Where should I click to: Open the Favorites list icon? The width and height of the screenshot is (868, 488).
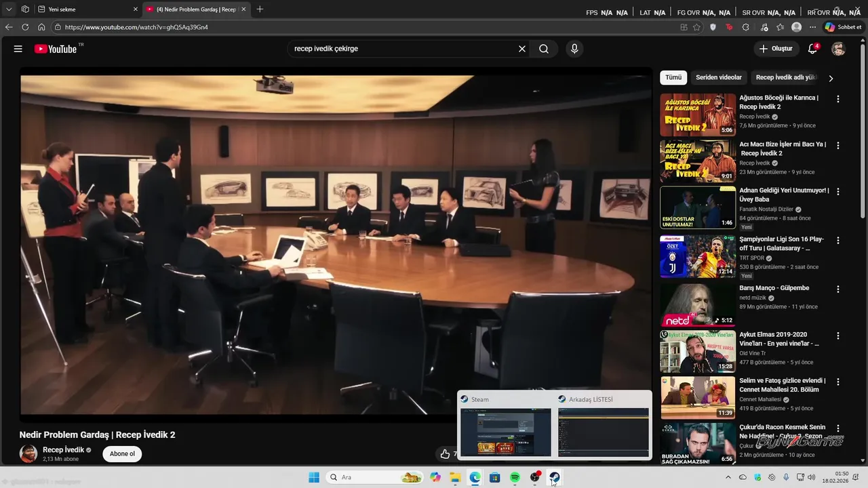pyautogui.click(x=781, y=27)
